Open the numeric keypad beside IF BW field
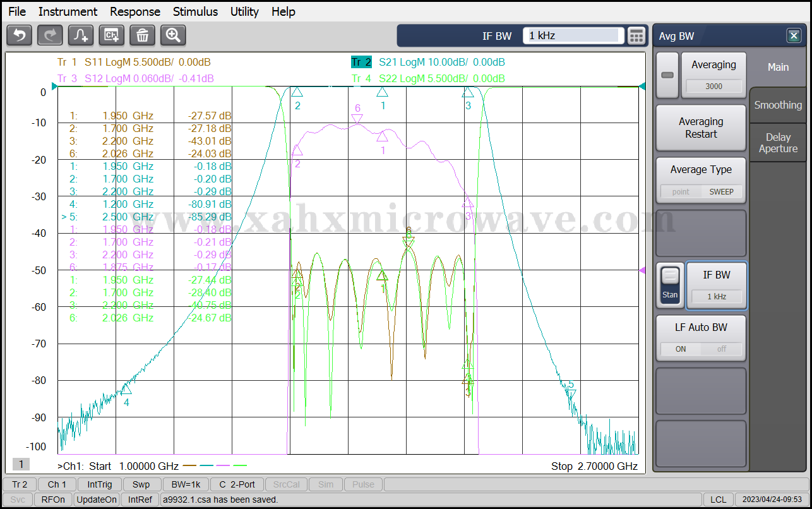This screenshot has height=509, width=812. [636, 36]
